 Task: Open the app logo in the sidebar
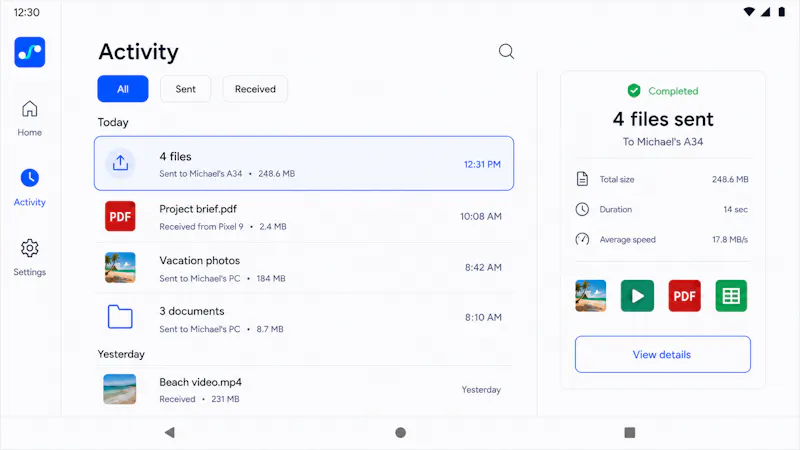[x=30, y=52]
